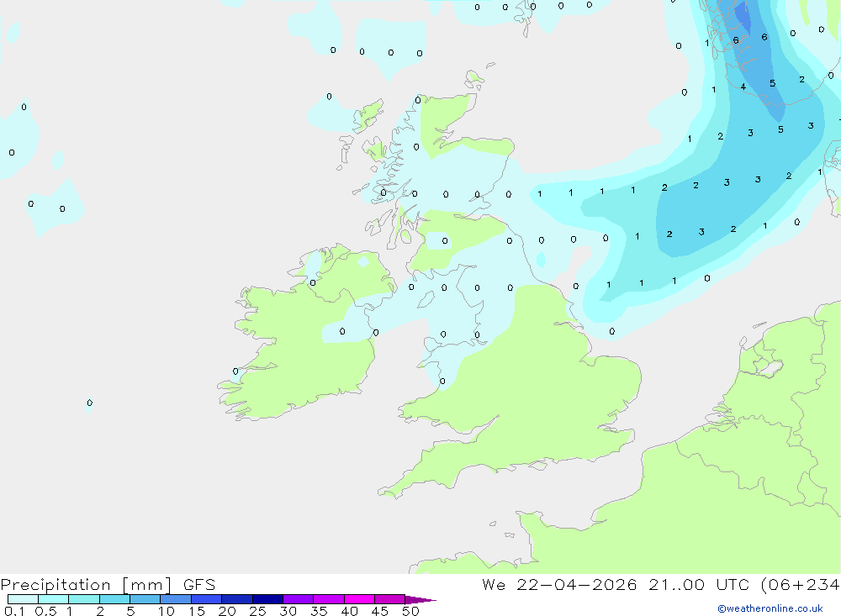Select the 45–50 mm legend swatch

pos(389,599)
